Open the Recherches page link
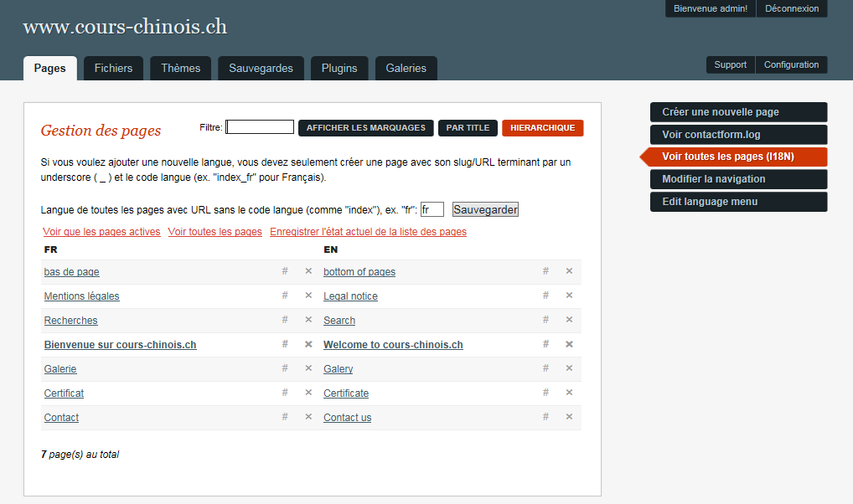The image size is (853, 504). [70, 321]
